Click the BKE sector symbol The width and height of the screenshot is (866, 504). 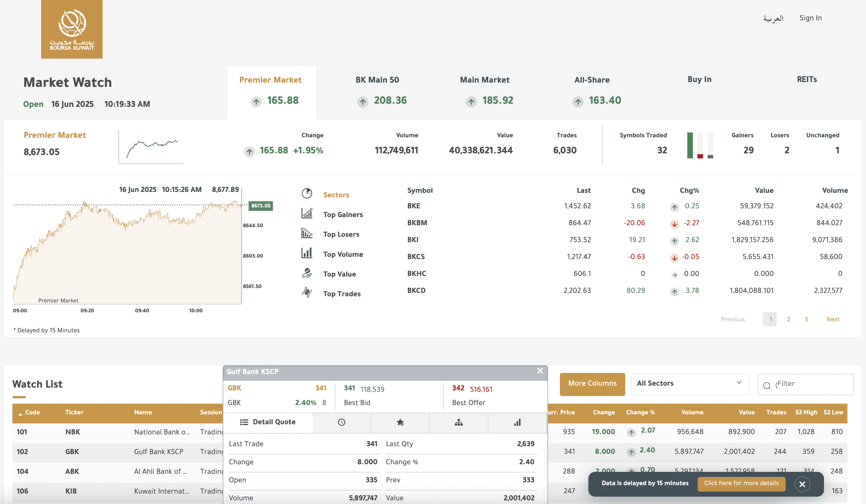(x=414, y=206)
